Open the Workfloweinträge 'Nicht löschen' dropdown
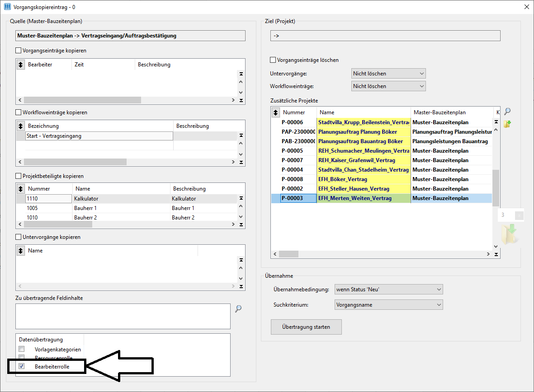The image size is (534, 392). pos(388,86)
